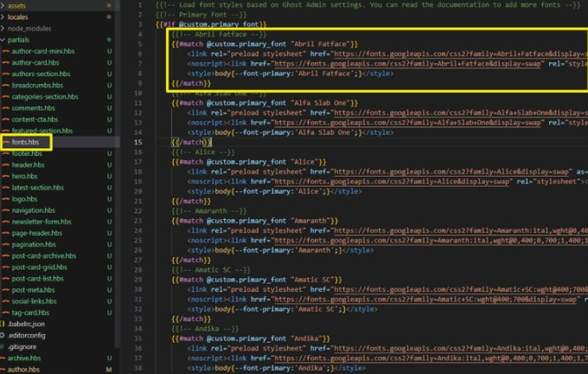The image size is (588, 374).
Task: Follow the Alfa Slab One preload link
Action: point(461,113)
